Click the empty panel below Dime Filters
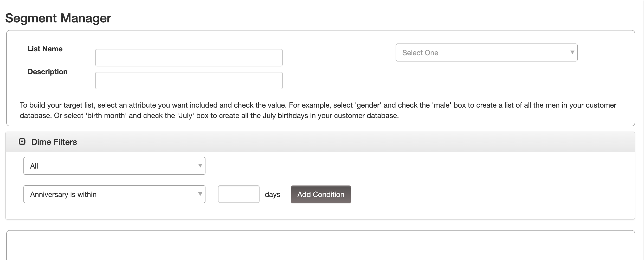Image resolution: width=644 pixels, height=260 pixels. point(320,245)
